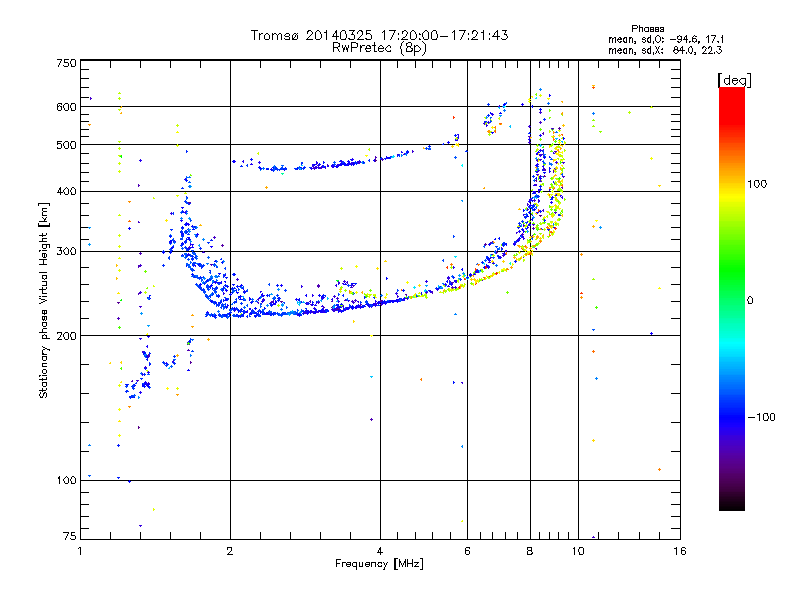The width and height of the screenshot is (800, 600).
Task: Click the x-axis tick label '16'
Action: (680, 551)
